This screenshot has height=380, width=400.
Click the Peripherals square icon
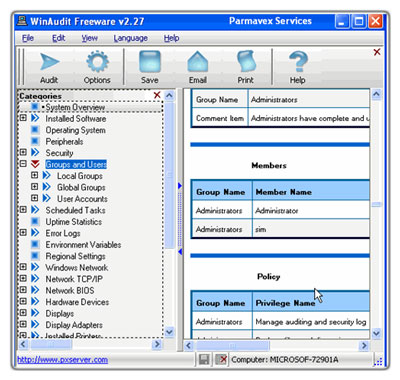tap(35, 141)
